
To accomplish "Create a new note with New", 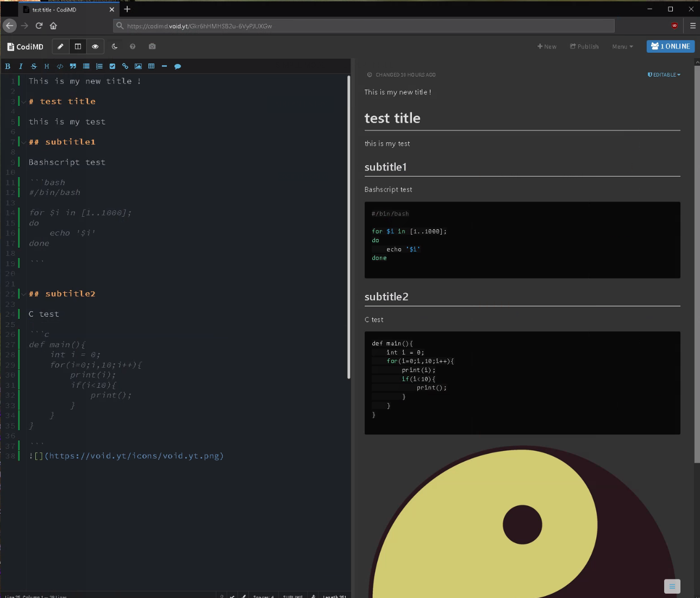I will (547, 47).
